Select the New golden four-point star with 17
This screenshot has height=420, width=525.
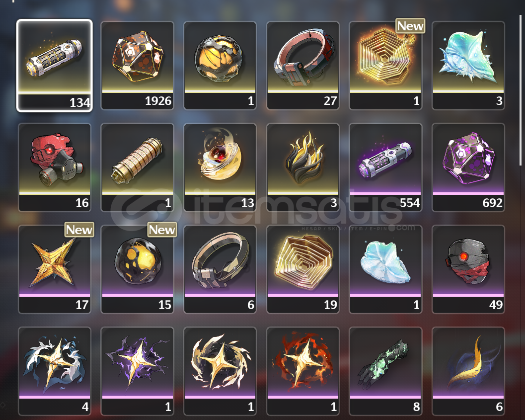point(55,269)
